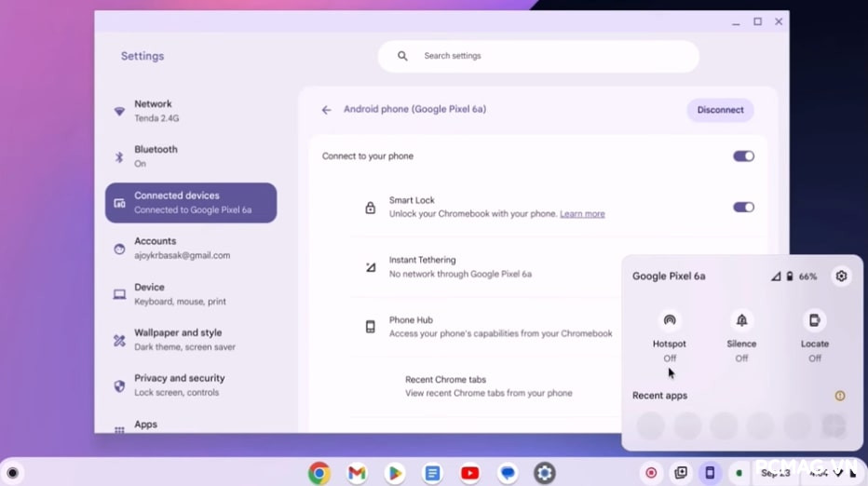The height and width of the screenshot is (486, 868).
Task: Disconnect the Google Pixel 6a
Action: [x=720, y=110]
